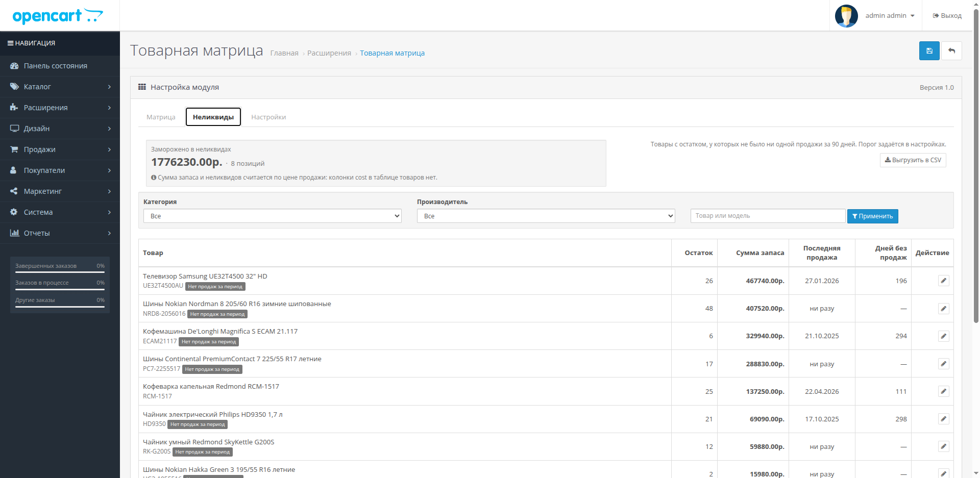Click the 22.04.2026 last sale date
Screen dimensions: 980x478
[x=822, y=392]
